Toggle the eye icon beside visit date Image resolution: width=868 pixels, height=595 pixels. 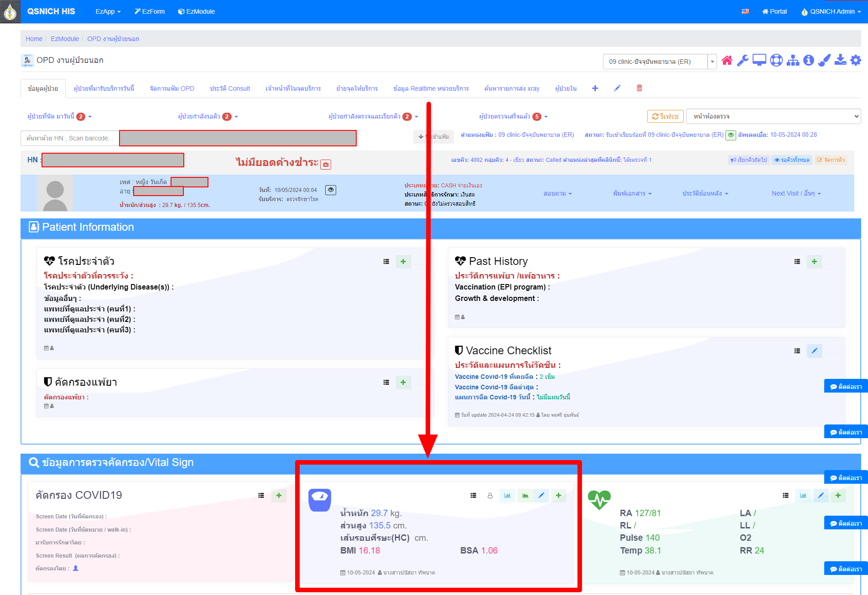pyautogui.click(x=331, y=190)
